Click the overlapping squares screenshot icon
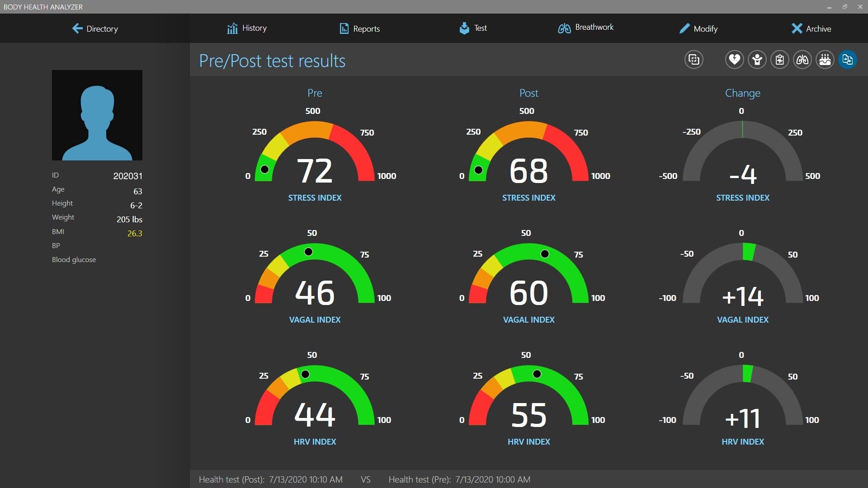This screenshot has height=488, width=868. pyautogui.click(x=693, y=60)
